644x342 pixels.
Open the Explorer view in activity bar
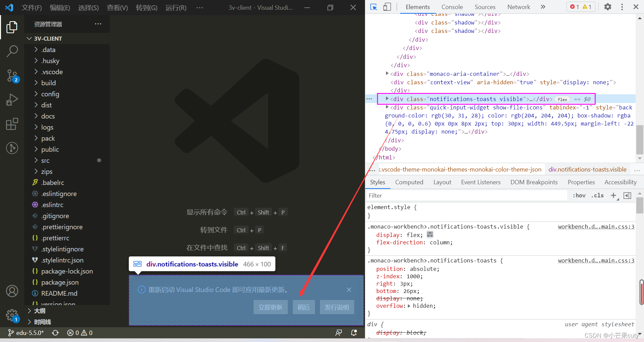tap(12, 27)
